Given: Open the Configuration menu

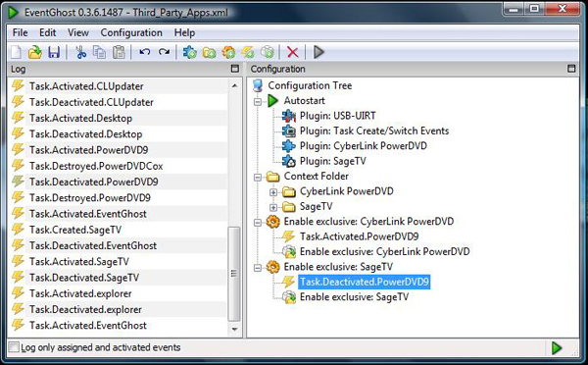Looking at the screenshot, I should (131, 32).
